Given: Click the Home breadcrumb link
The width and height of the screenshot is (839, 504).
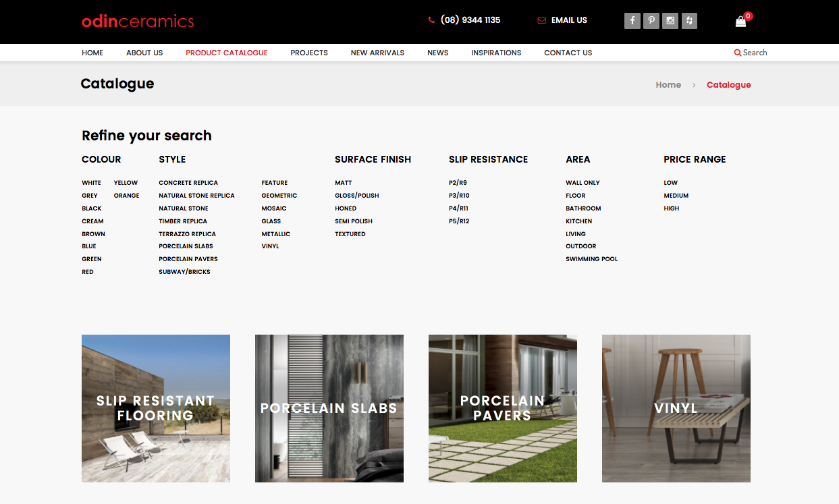Looking at the screenshot, I should pyautogui.click(x=668, y=85).
